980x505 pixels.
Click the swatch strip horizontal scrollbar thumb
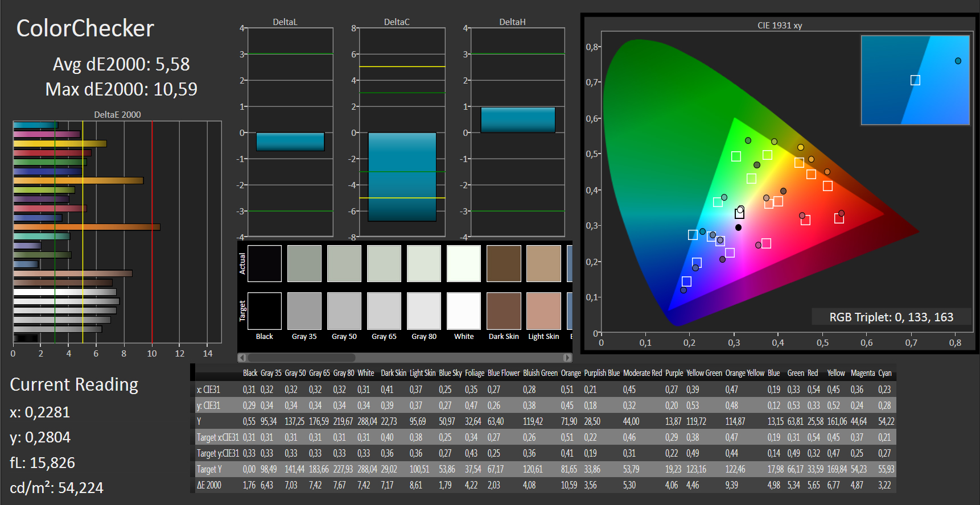pyautogui.click(x=301, y=358)
